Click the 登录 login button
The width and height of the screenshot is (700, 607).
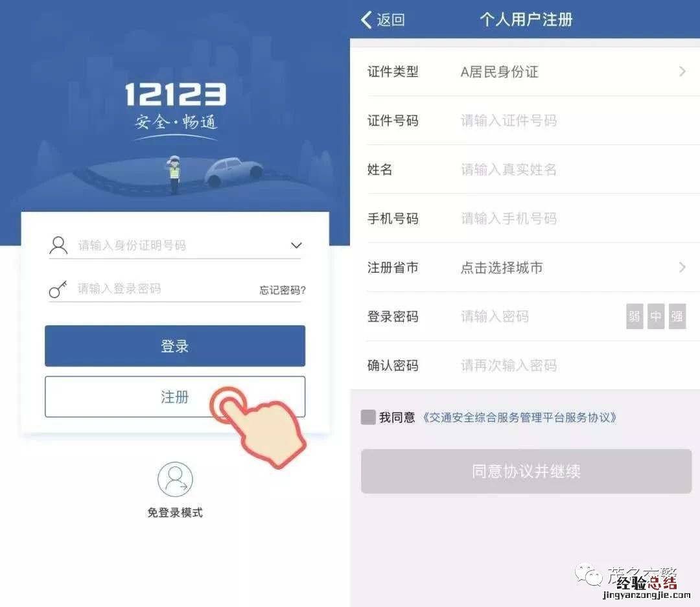click(175, 346)
